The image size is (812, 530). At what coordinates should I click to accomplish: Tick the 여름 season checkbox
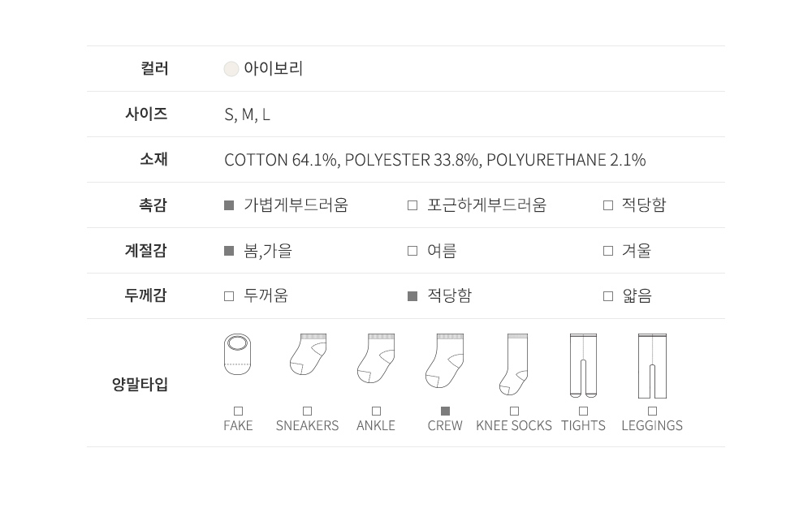pyautogui.click(x=412, y=251)
